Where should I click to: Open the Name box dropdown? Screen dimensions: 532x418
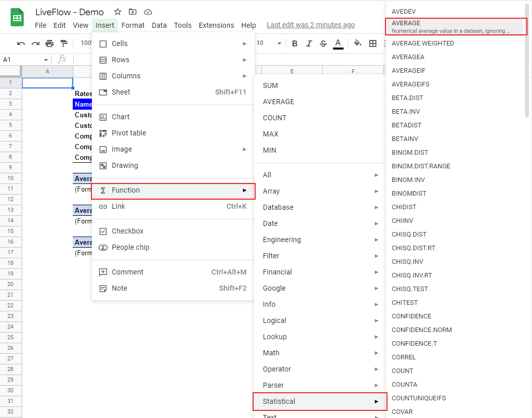(x=45, y=60)
